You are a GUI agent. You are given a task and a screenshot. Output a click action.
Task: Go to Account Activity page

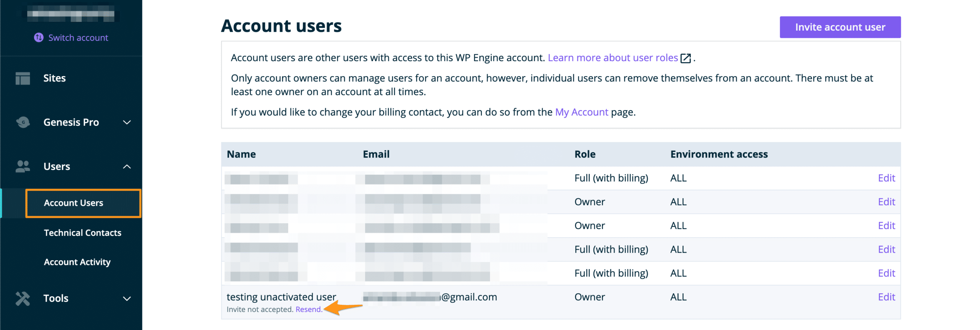[77, 262]
